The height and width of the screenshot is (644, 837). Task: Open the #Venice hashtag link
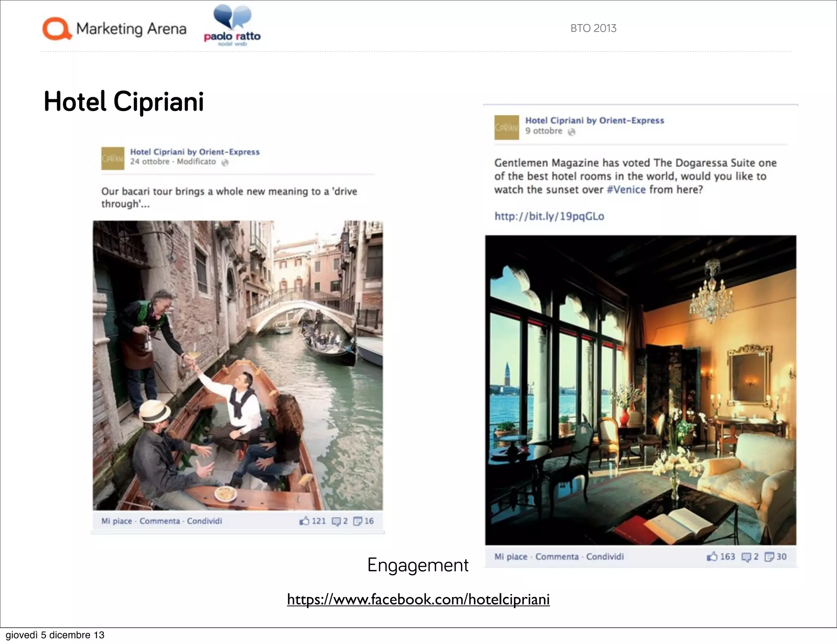point(626,190)
